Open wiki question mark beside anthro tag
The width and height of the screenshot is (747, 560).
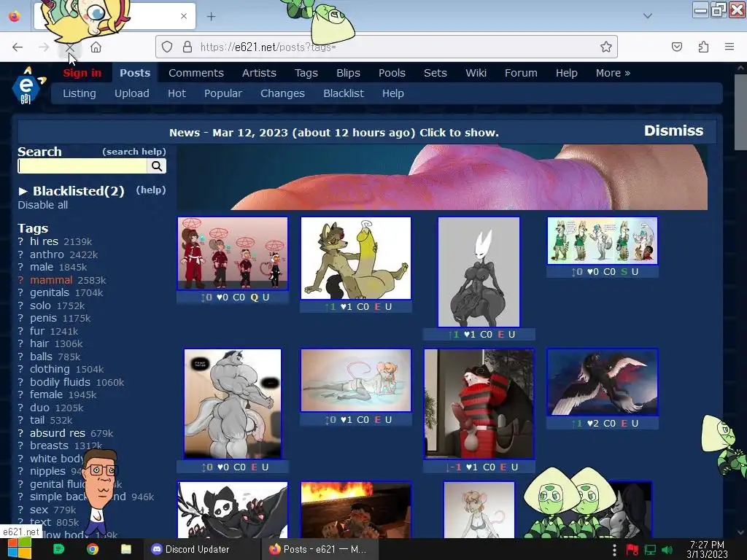pyautogui.click(x=20, y=254)
